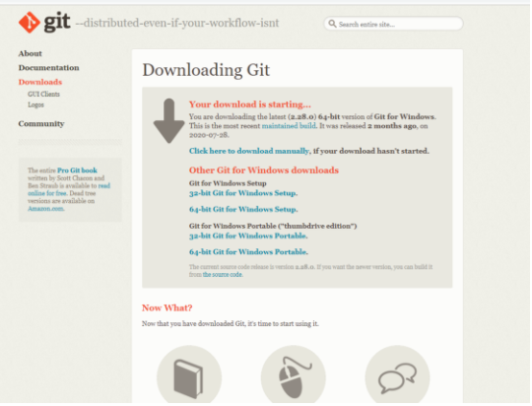Viewport: 532px width, 406px height.
Task: Click the 2020-07-28 release date text
Action: click(x=209, y=135)
